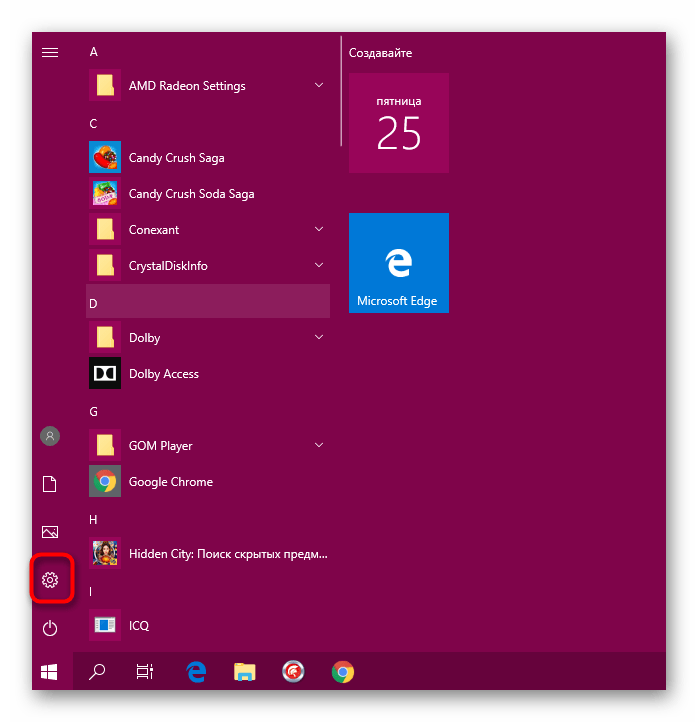Click the Dolby Access label
698x722 pixels.
164,374
